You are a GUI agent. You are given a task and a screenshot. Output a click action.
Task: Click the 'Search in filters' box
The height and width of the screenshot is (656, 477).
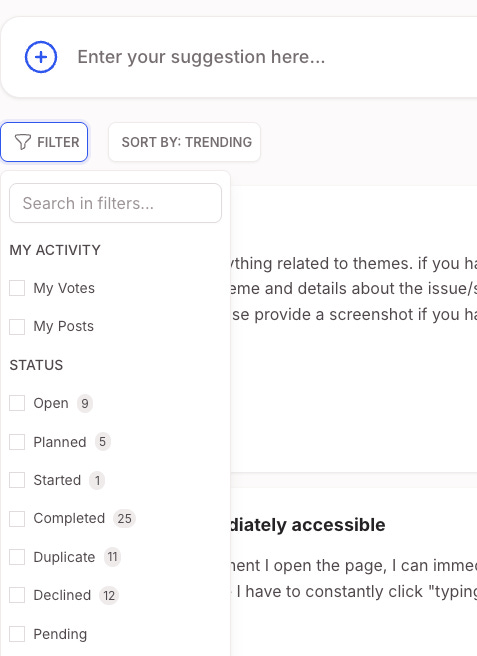115,203
